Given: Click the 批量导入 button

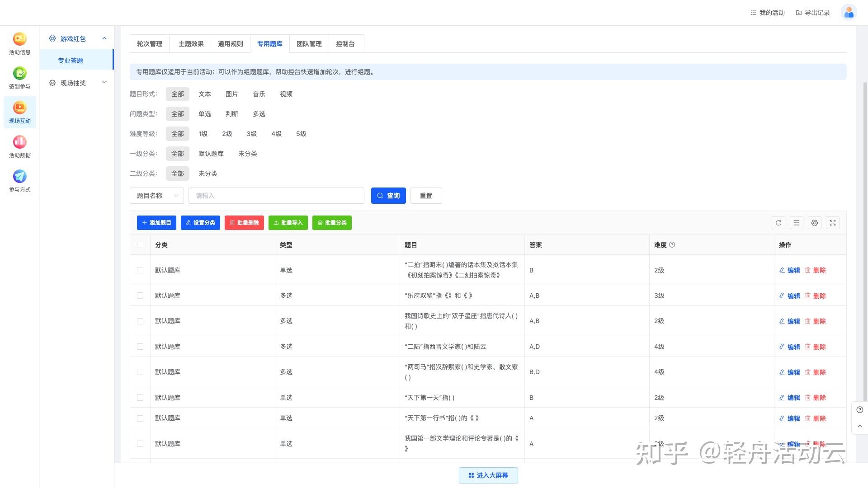Looking at the screenshot, I should coord(288,223).
